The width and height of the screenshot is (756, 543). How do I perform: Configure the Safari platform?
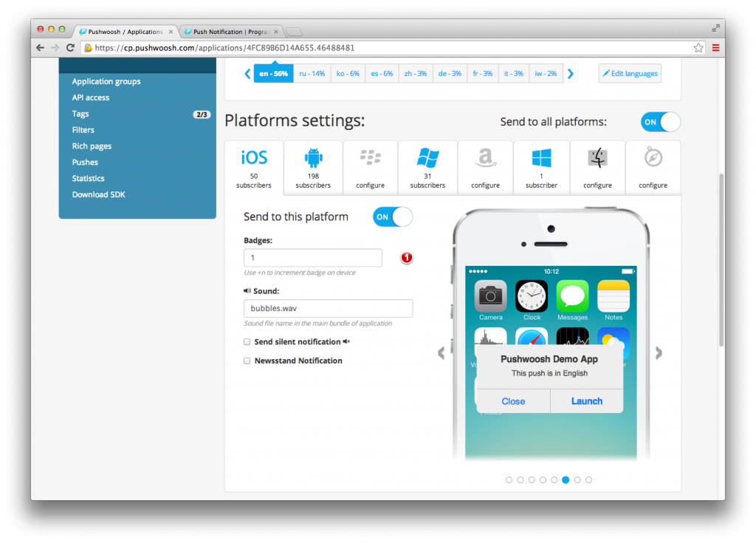click(653, 168)
